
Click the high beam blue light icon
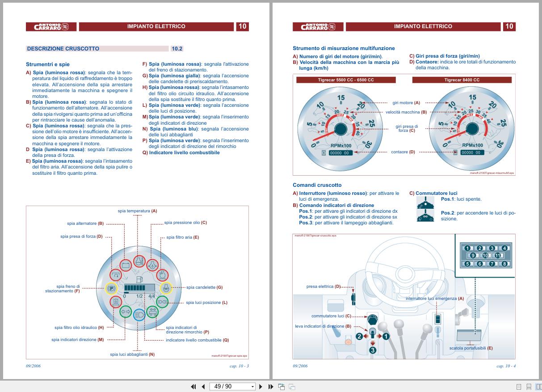[x=139, y=315]
